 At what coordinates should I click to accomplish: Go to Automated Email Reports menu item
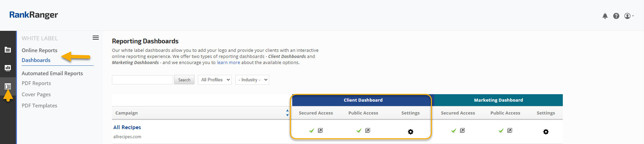pyautogui.click(x=52, y=73)
